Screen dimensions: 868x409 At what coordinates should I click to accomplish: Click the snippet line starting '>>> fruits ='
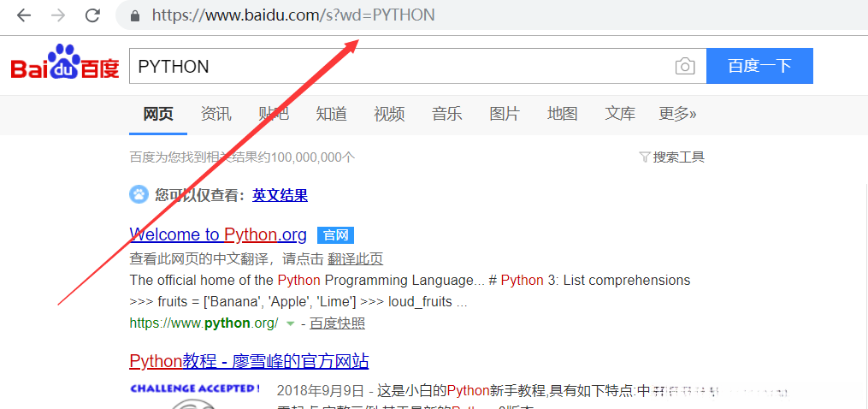click(298, 302)
